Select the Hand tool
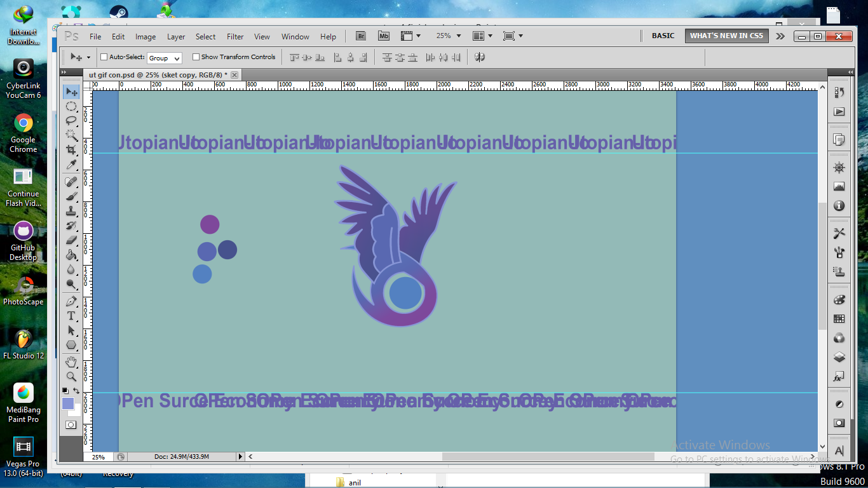This screenshot has width=868, height=488. (x=72, y=362)
